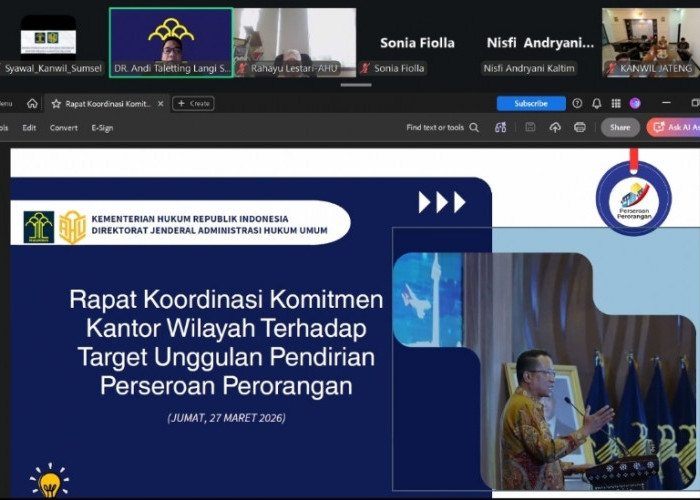Click the lightbulb icon on slide

49,481
